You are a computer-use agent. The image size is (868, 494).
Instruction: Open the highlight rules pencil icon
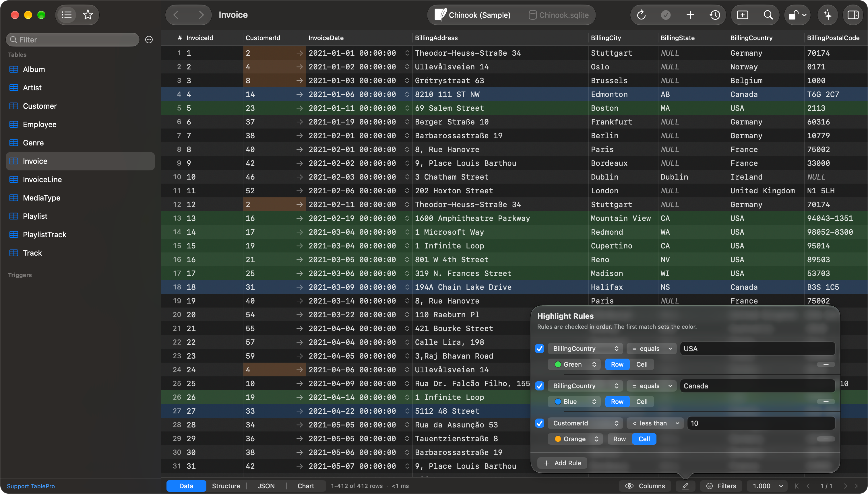point(685,486)
